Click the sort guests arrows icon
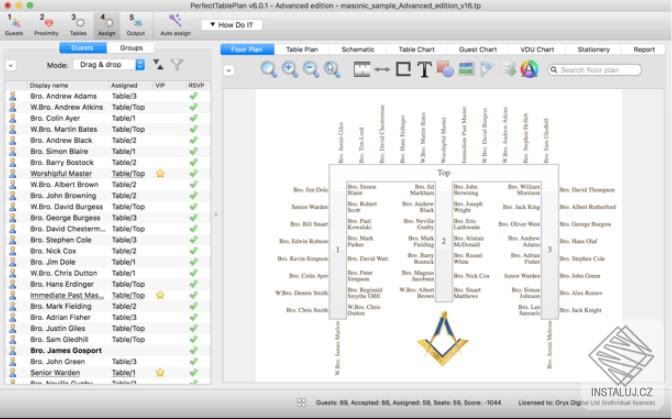Screen dimensions: 672x419 pos(159,65)
